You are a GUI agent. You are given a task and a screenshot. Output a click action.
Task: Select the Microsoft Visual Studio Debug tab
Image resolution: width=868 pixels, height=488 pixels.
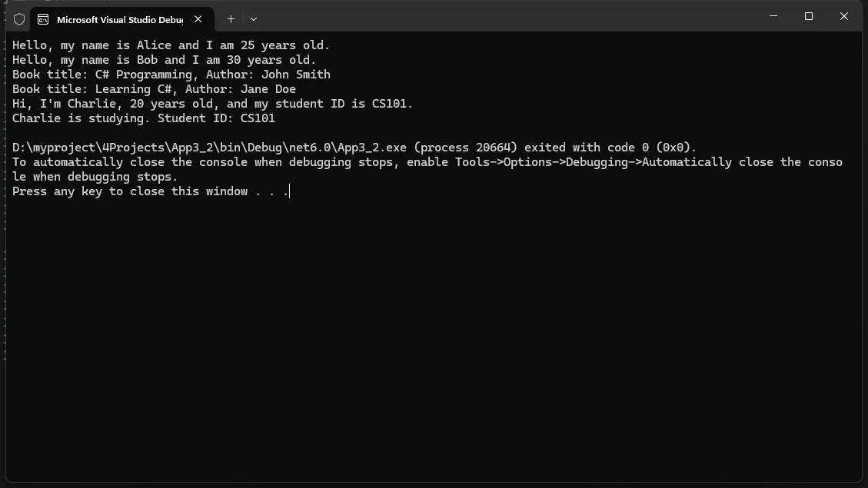click(x=121, y=19)
